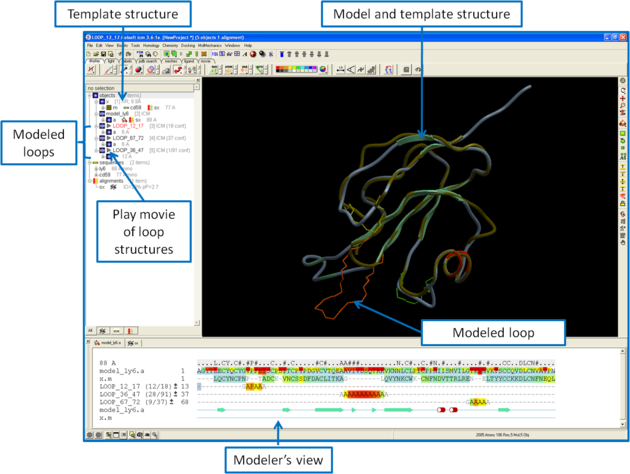Toggle display checkbox for model_ly6 object

coord(103,114)
